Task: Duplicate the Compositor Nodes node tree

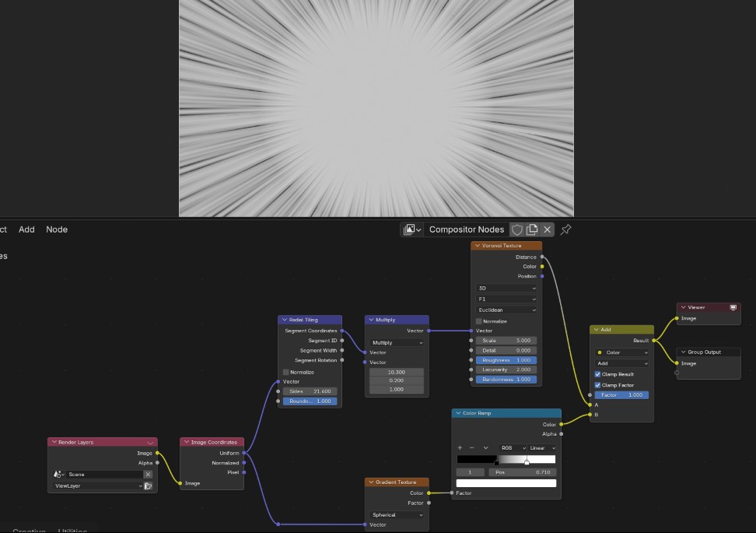Action: 532,230
